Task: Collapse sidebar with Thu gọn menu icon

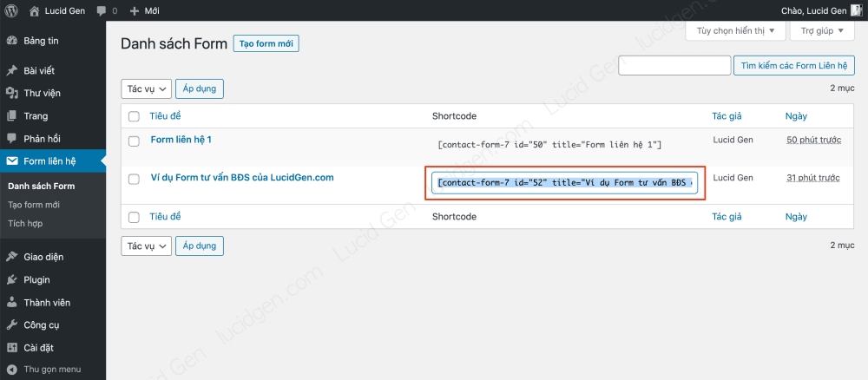Action: [11, 369]
